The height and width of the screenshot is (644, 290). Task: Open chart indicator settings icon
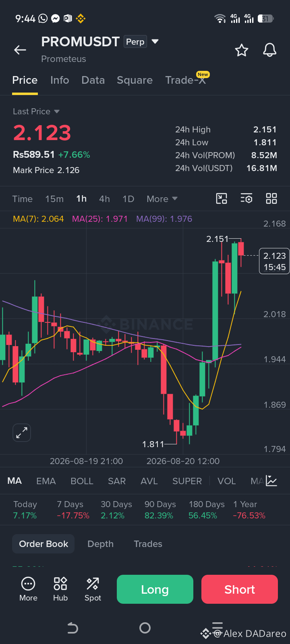click(246, 198)
